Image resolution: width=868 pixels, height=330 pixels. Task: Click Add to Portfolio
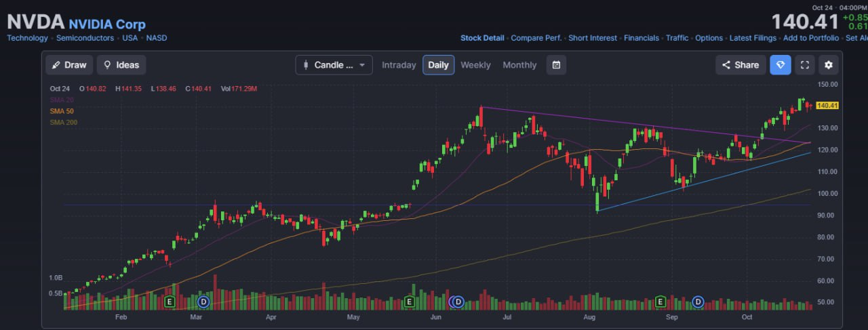point(811,38)
